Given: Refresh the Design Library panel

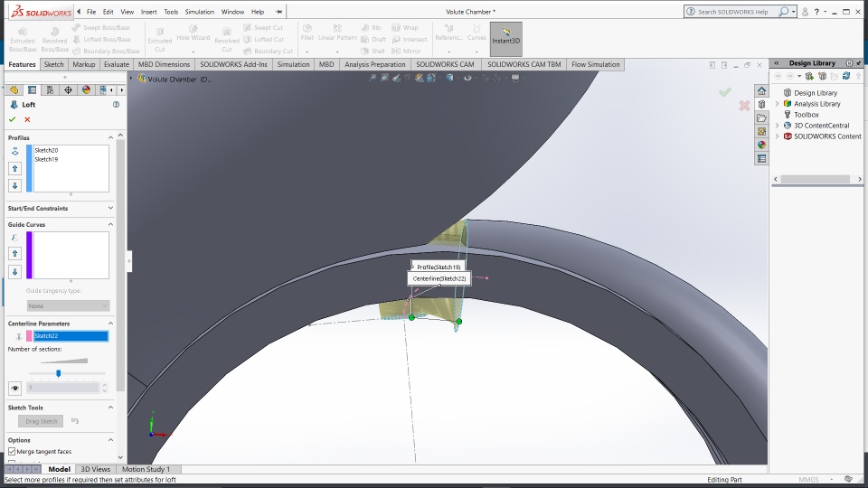Looking at the screenshot, I should point(846,76).
